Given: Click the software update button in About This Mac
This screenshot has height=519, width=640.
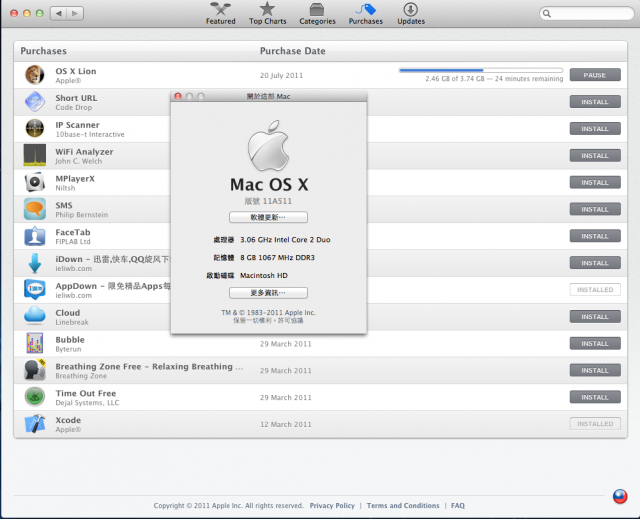Looking at the screenshot, I should pos(268,217).
